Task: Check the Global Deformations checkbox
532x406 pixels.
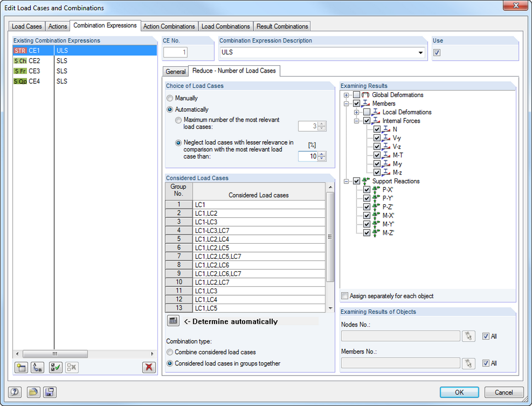Action: click(x=356, y=95)
